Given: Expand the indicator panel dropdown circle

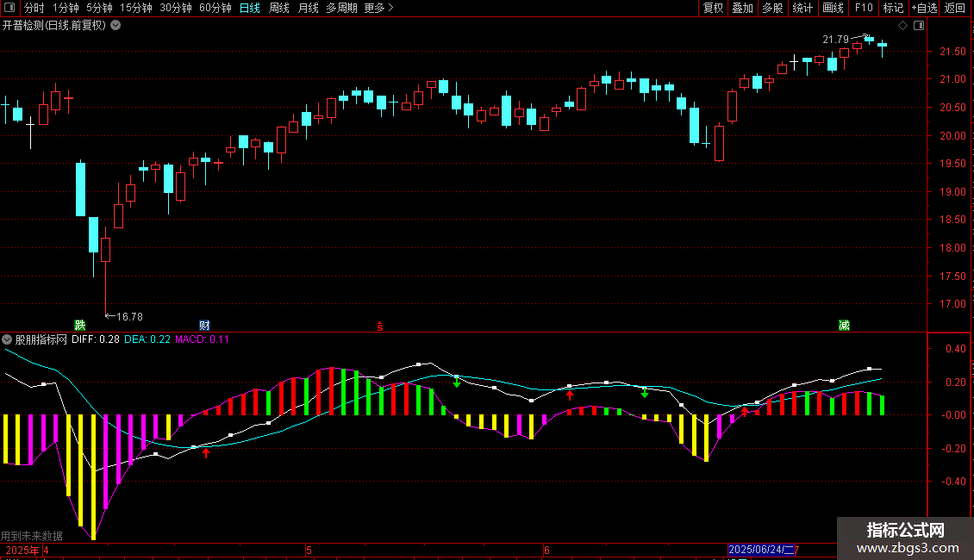Looking at the screenshot, I should tap(7, 339).
